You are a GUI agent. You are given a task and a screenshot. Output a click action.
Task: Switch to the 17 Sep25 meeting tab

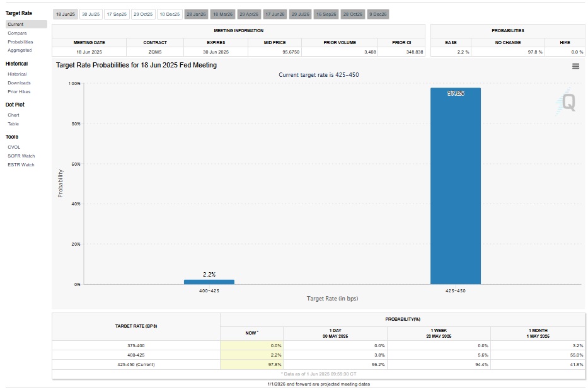(x=117, y=14)
